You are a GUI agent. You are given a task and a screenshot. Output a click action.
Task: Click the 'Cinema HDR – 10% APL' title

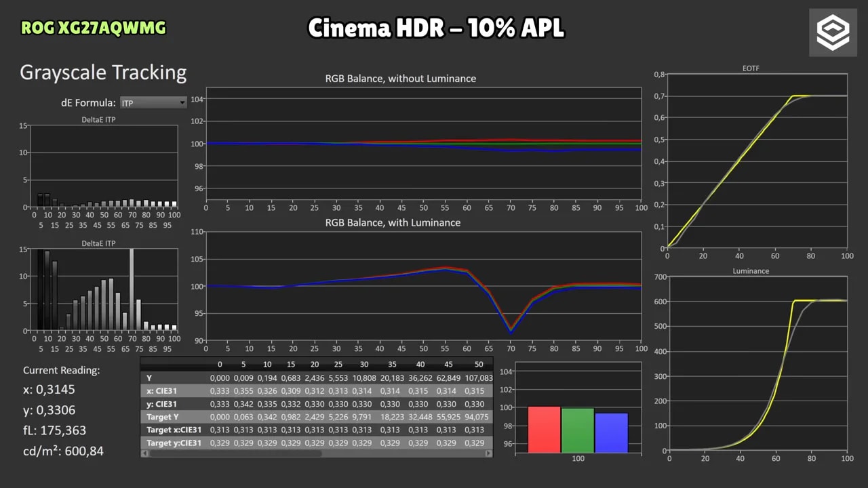coord(436,28)
